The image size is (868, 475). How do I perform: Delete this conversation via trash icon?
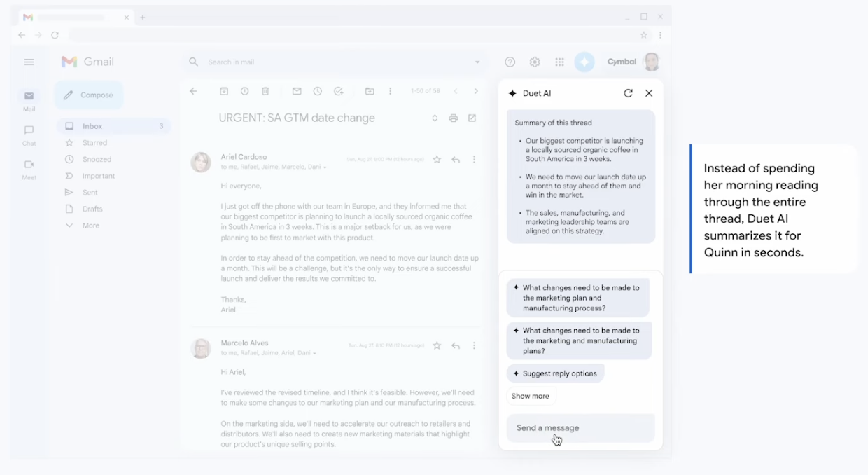(265, 91)
